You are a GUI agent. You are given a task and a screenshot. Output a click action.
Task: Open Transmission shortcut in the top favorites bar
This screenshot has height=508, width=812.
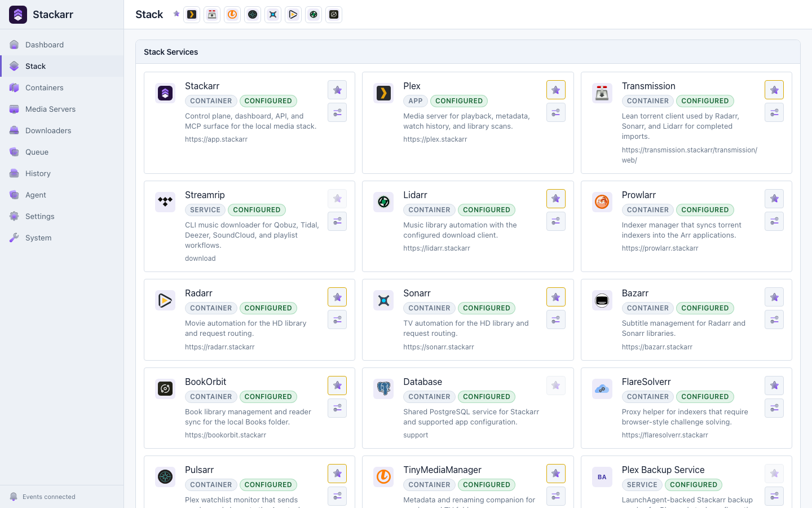coord(212,15)
